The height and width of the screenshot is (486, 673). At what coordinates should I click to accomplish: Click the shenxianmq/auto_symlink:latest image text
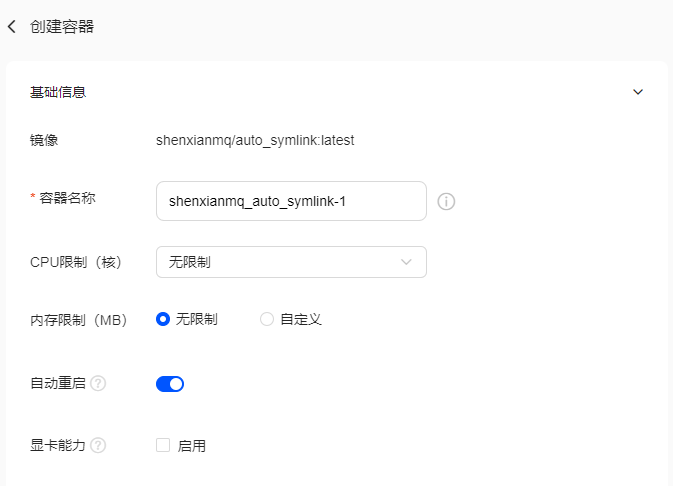255,140
